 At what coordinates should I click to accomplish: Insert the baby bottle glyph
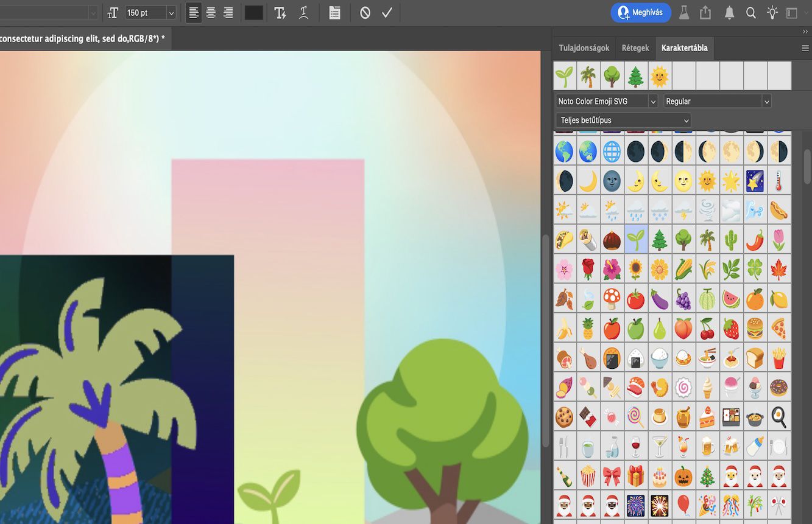tap(755, 447)
